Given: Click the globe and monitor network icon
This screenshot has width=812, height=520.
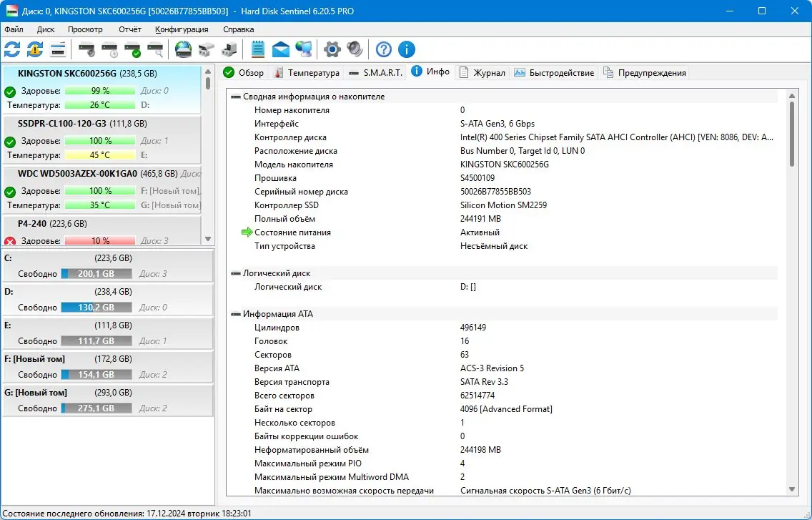Looking at the screenshot, I should coord(304,50).
